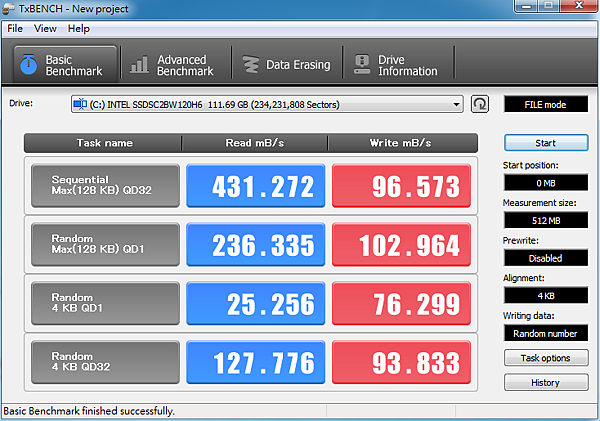Switch to the Drive Information tab

point(398,64)
